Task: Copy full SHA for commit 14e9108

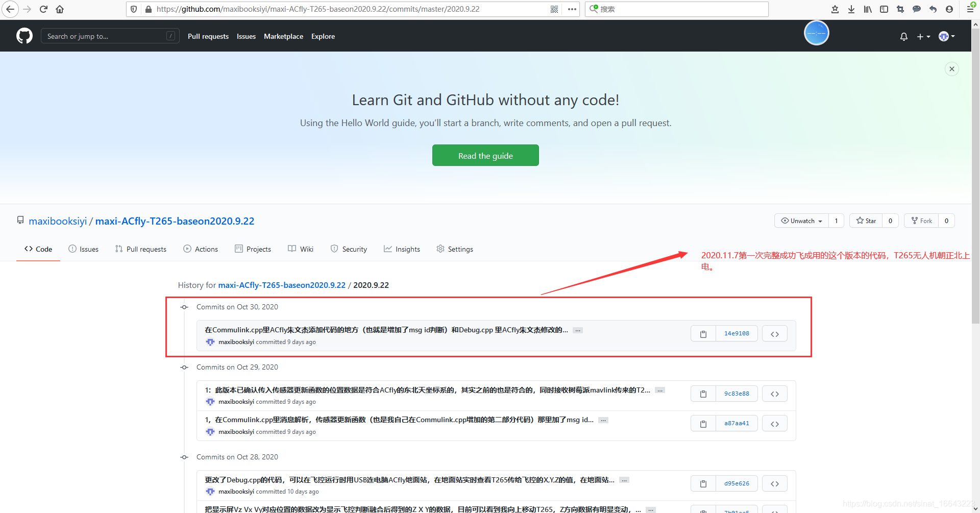Action: tap(703, 334)
